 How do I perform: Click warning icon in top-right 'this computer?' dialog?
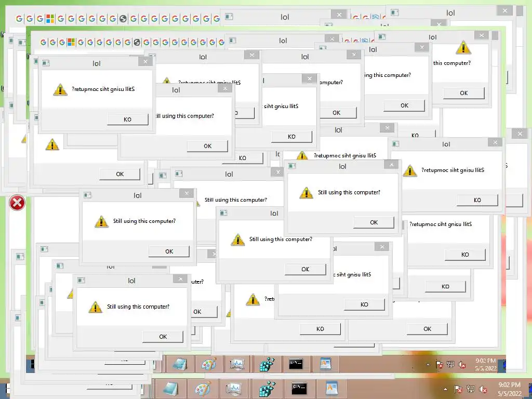463,47
